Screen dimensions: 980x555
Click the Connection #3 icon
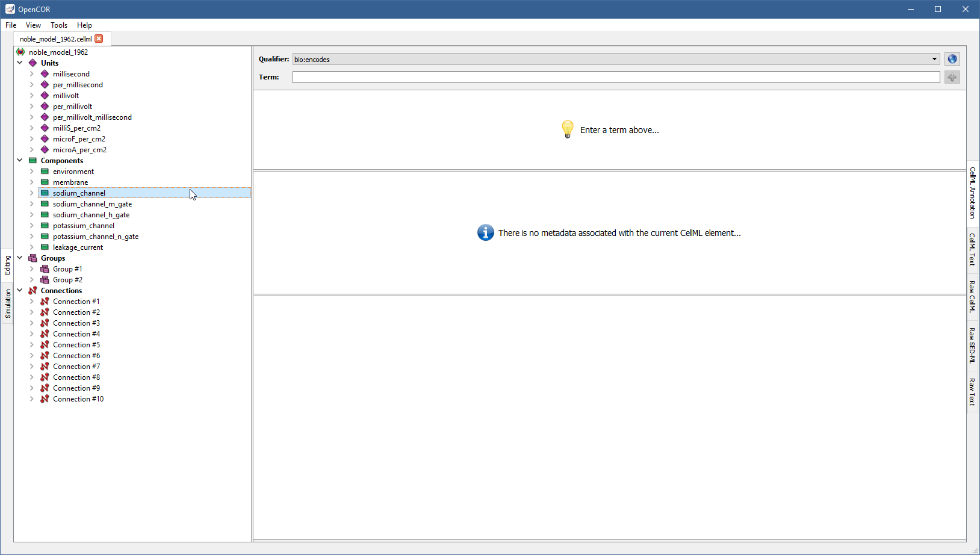pyautogui.click(x=45, y=323)
